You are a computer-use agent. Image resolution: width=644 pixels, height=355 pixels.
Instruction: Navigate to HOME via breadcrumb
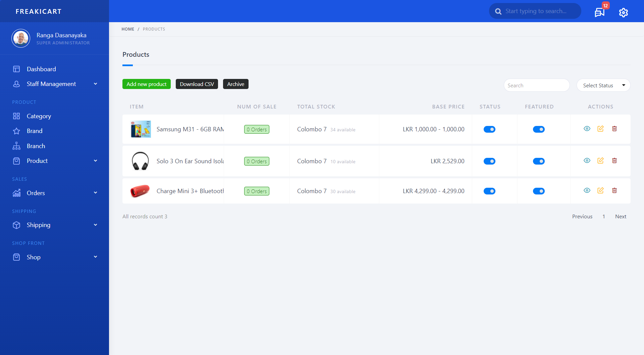128,29
